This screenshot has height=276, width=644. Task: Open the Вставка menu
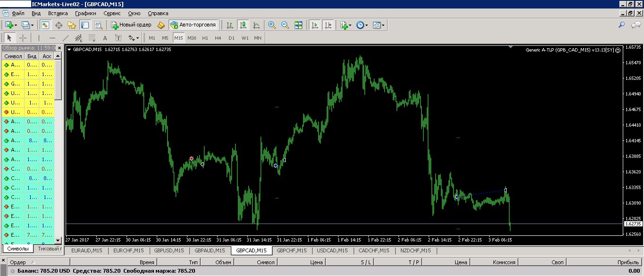point(58,13)
